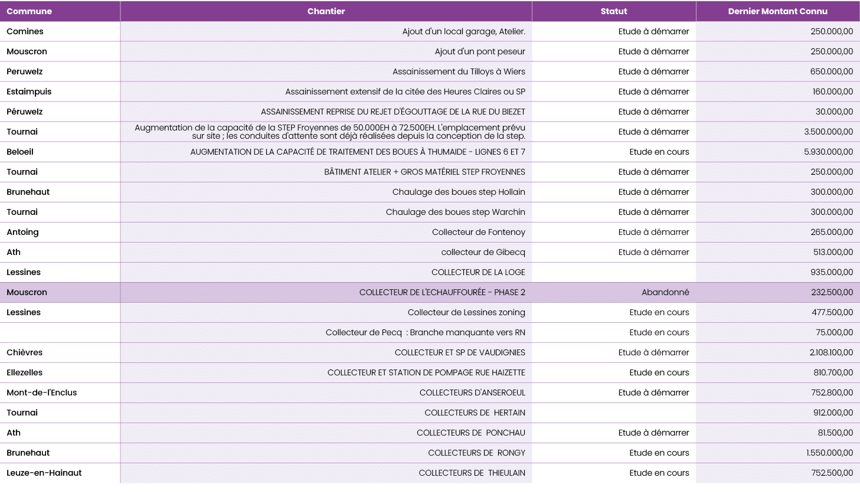Select the COLLECTEURS DE RONGY cell

476,453
